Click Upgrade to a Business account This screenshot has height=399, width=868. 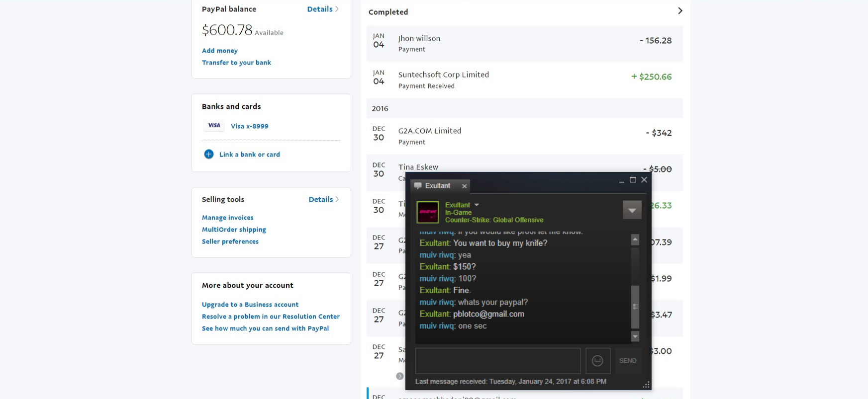click(x=250, y=305)
